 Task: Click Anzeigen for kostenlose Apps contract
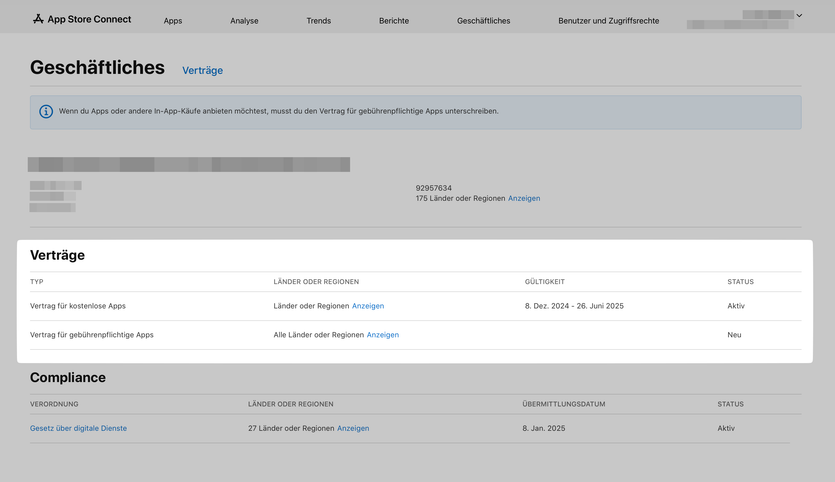(368, 306)
